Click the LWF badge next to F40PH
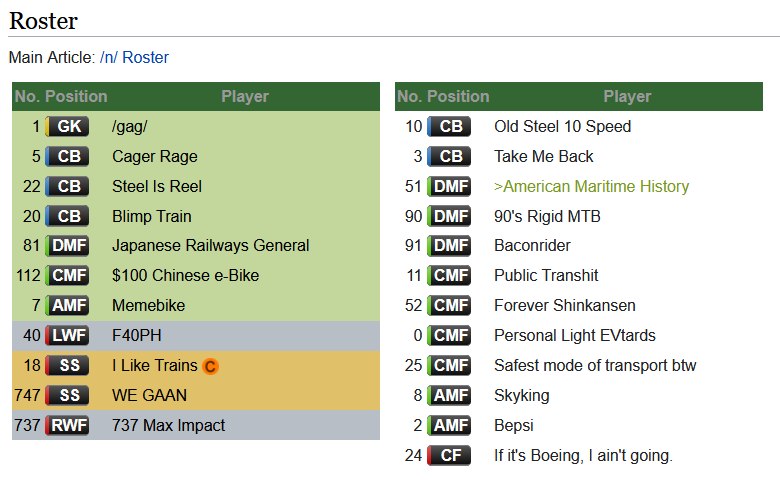This screenshot has width=780, height=482. tap(67, 336)
